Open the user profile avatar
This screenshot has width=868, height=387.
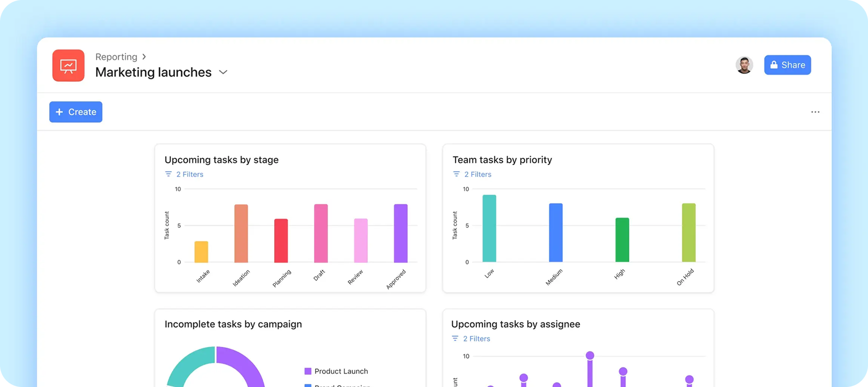pos(744,65)
